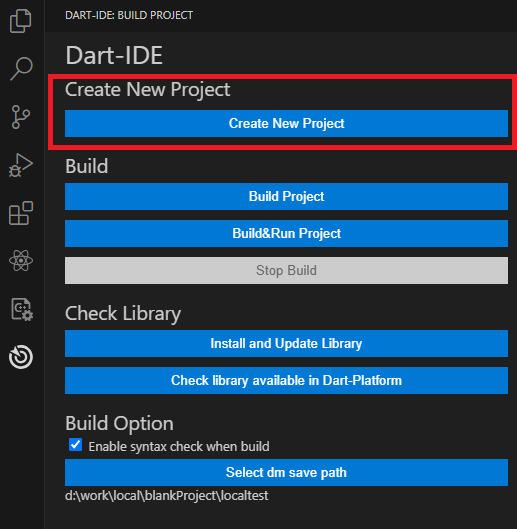The width and height of the screenshot is (517, 529).
Task: Select the Dart-IDE circular activity icon
Action: pos(21,357)
